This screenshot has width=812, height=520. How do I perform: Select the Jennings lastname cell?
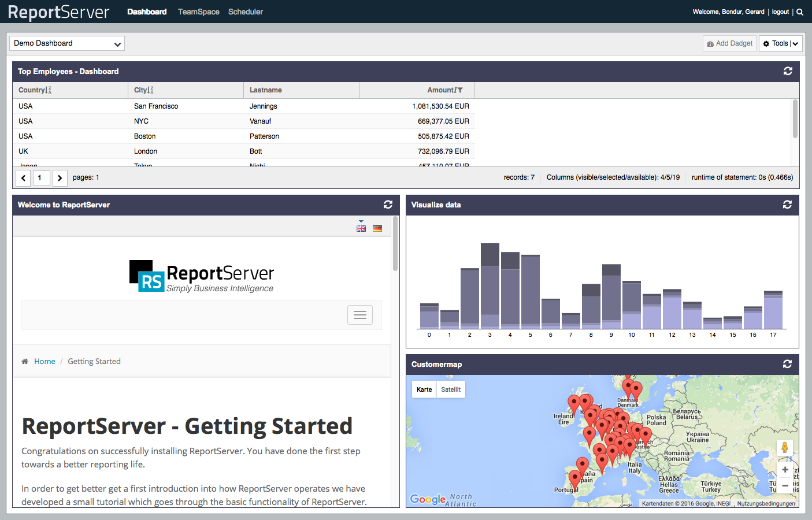301,106
